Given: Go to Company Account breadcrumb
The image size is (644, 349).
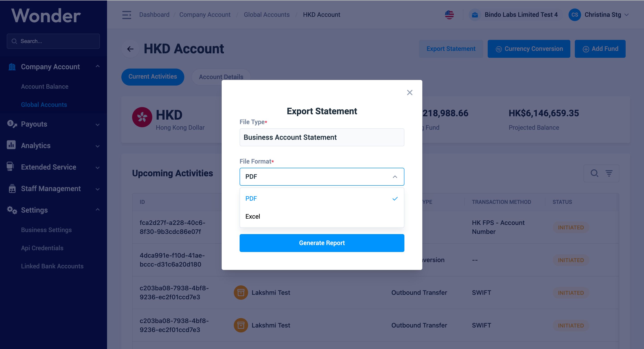Looking at the screenshot, I should point(205,15).
